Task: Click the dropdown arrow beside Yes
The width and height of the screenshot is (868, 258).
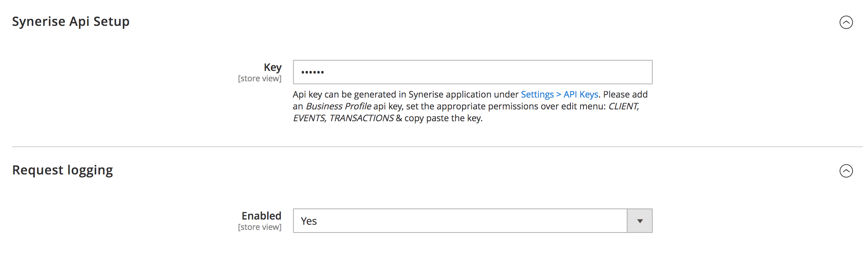Action: tap(640, 221)
